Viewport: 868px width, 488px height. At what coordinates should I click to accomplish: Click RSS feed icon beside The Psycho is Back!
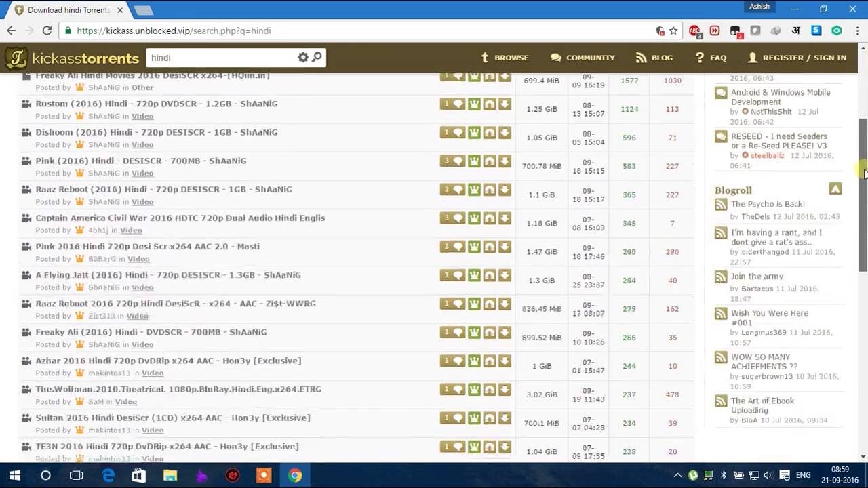721,204
